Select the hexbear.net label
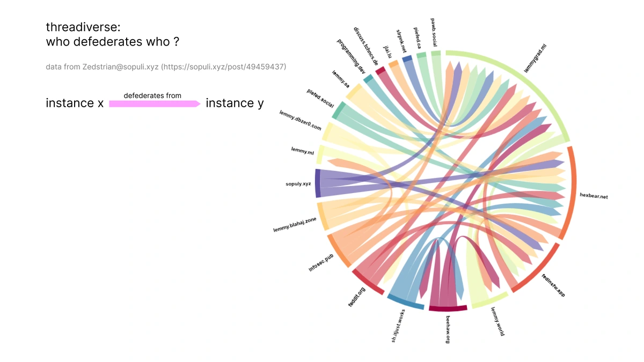This screenshot has height=362, width=644. (x=594, y=196)
